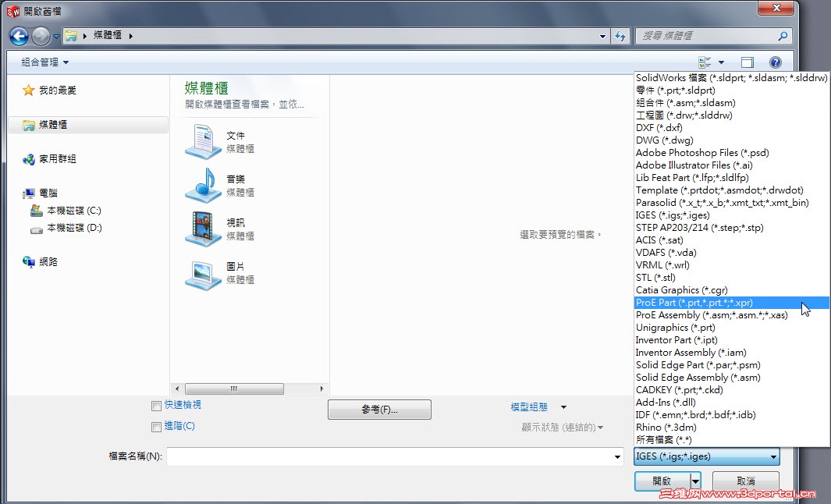This screenshot has height=504, width=831.
Task: Choose SolidWorks 檔案 file type
Action: point(732,78)
